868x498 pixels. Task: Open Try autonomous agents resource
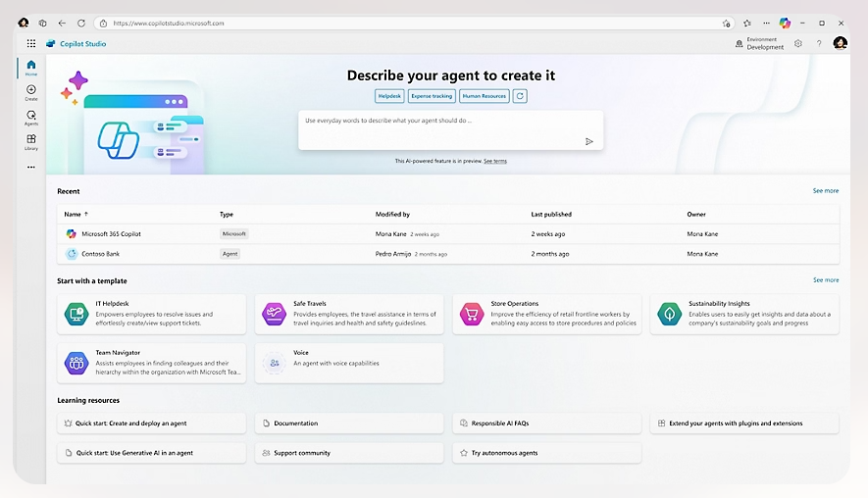pyautogui.click(x=547, y=453)
